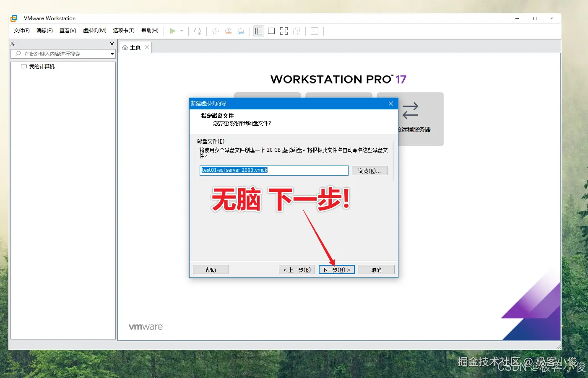Click the 帮助 button in wizard

point(211,269)
